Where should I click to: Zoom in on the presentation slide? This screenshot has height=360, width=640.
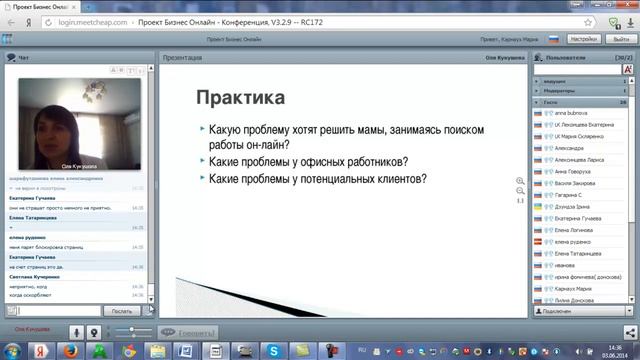coord(520,181)
